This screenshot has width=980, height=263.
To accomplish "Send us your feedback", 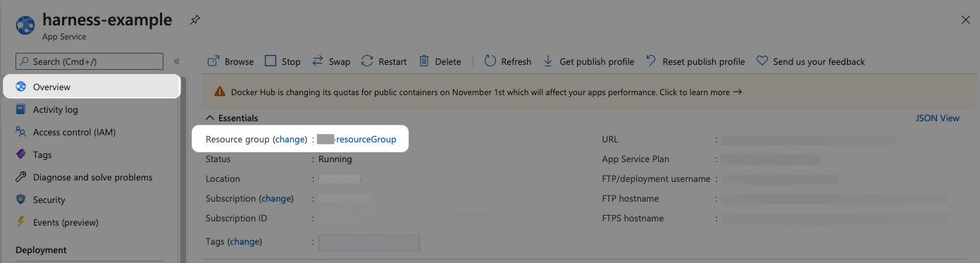I will click(810, 61).
